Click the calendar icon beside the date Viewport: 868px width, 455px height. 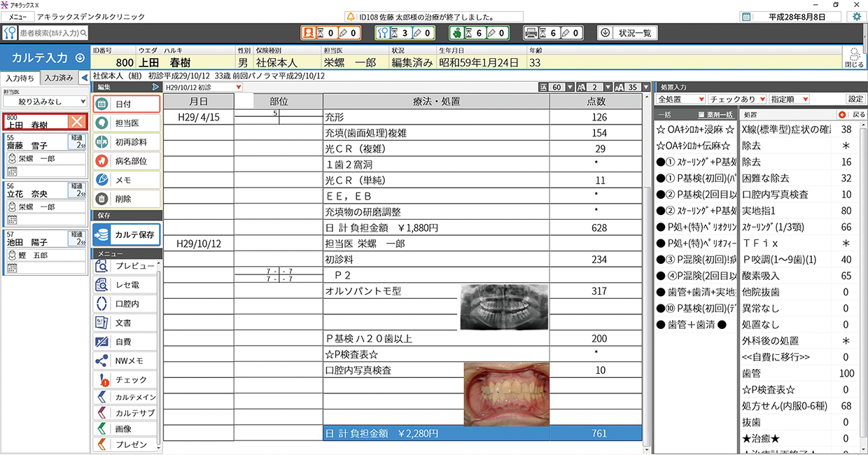tap(746, 16)
